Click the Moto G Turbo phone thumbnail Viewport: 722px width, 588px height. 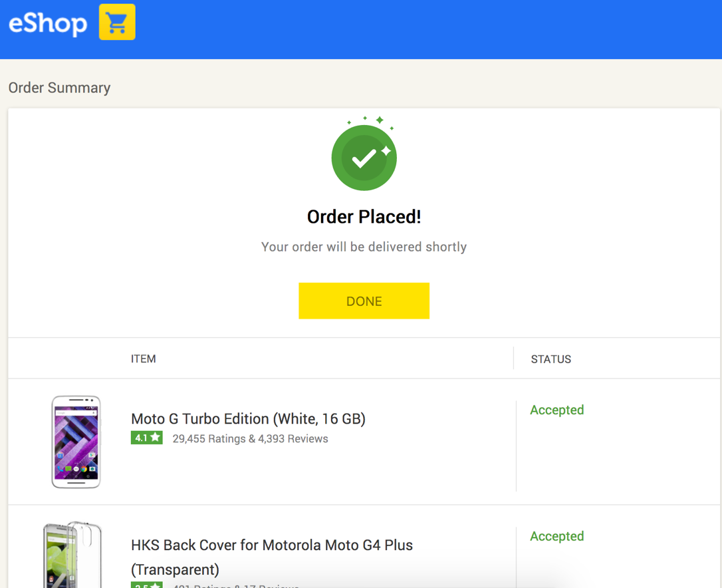click(x=76, y=442)
